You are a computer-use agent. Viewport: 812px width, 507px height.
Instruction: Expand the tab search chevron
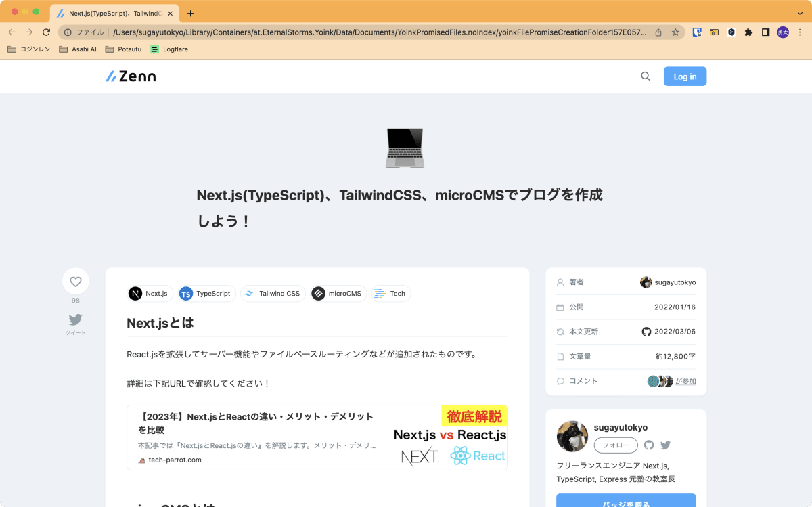800,13
